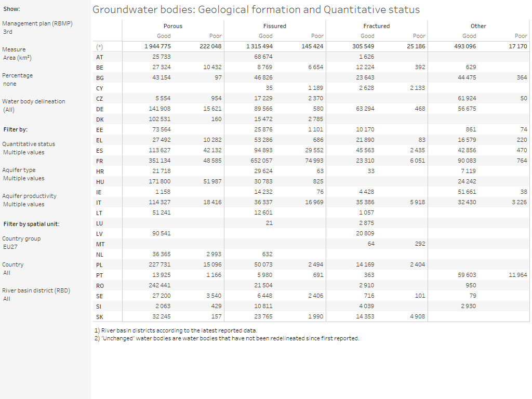The image size is (532, 399).
Task: Select the NL country row label
Action: pos(99,255)
